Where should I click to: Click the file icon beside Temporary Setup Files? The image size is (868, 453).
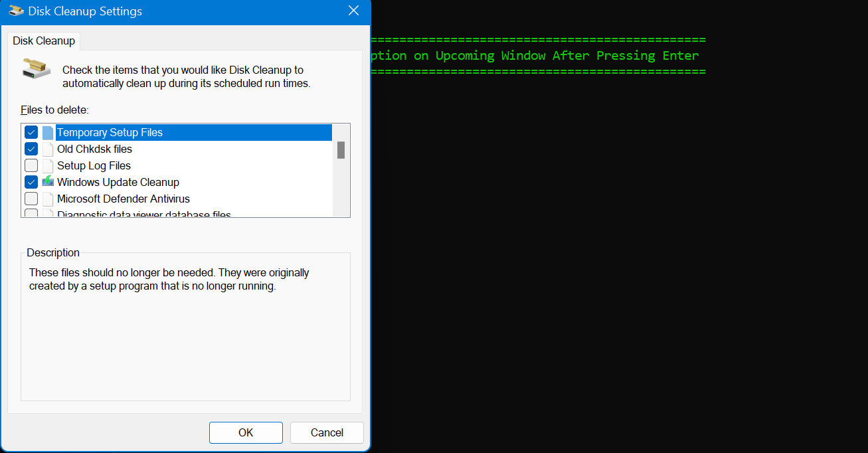47,132
